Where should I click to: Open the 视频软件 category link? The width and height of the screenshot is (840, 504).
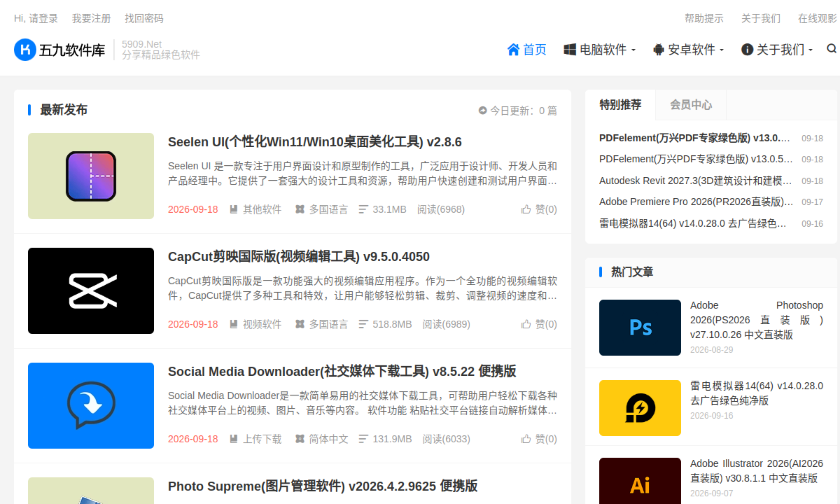pyautogui.click(x=262, y=324)
